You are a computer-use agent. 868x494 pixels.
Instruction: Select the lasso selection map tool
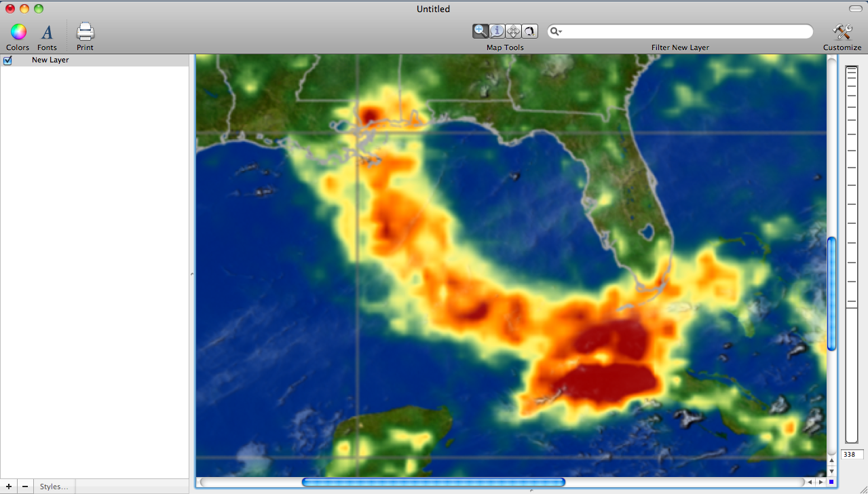click(529, 31)
